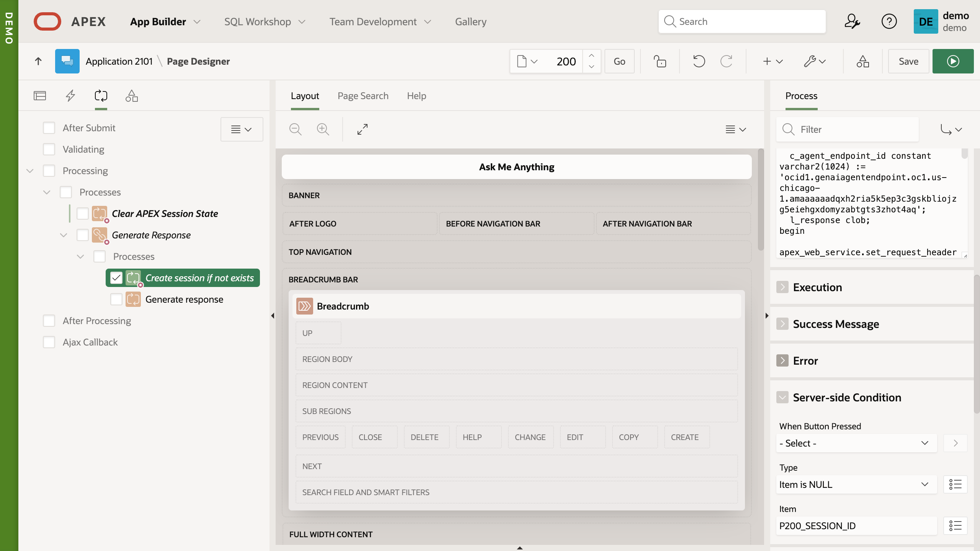Open Shared Components from toolbar
This screenshot has width=980, height=551.
(x=862, y=61)
